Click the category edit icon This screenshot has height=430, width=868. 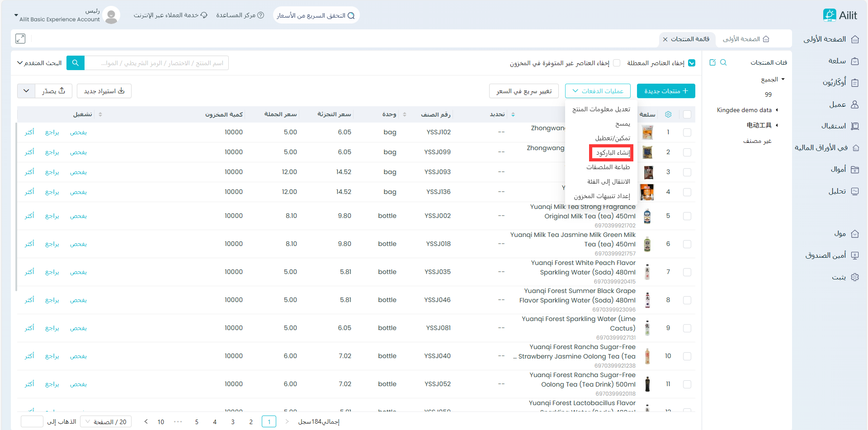[x=712, y=62]
